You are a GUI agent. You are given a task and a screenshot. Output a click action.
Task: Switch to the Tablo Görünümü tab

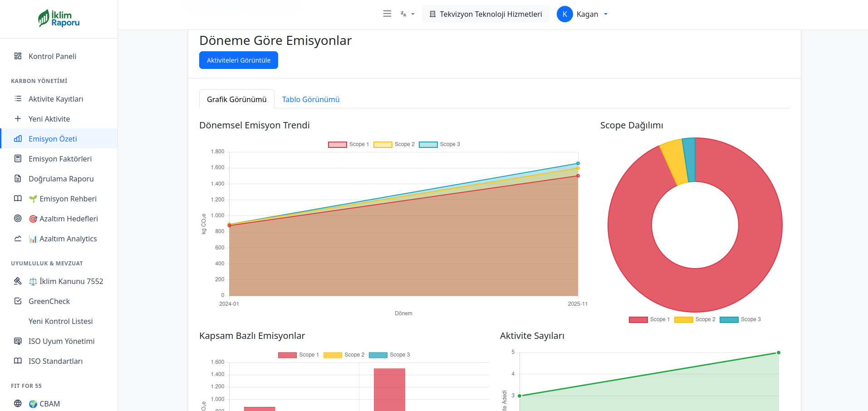310,99
